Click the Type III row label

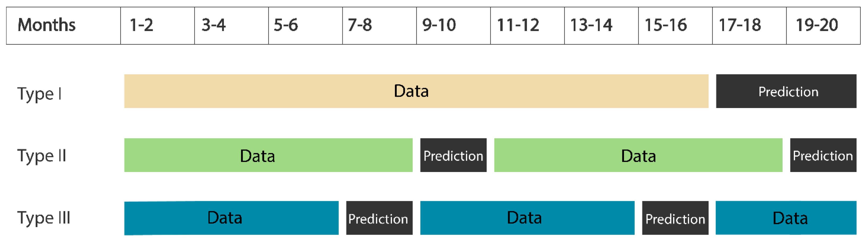[44, 218]
